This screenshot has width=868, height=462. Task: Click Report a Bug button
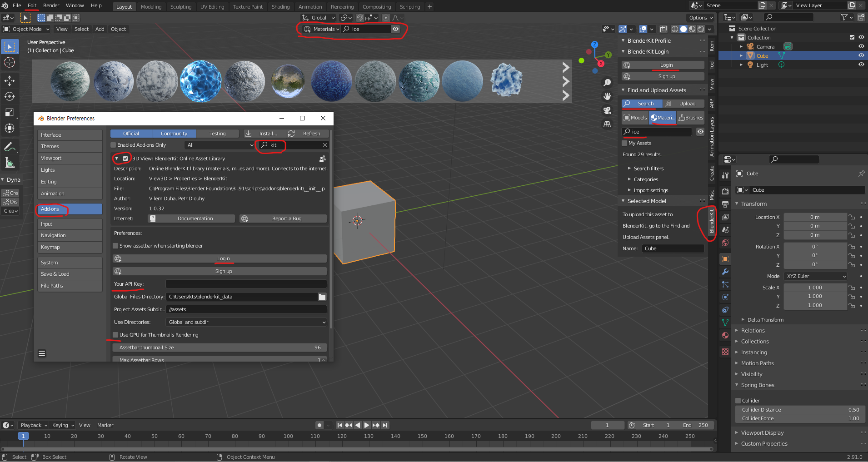click(x=283, y=219)
